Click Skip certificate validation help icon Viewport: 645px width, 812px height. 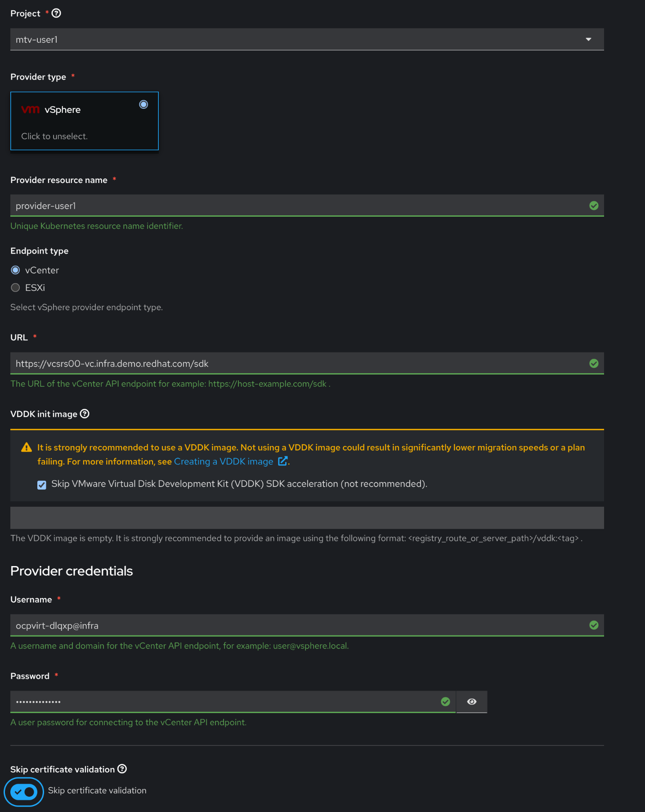click(122, 769)
